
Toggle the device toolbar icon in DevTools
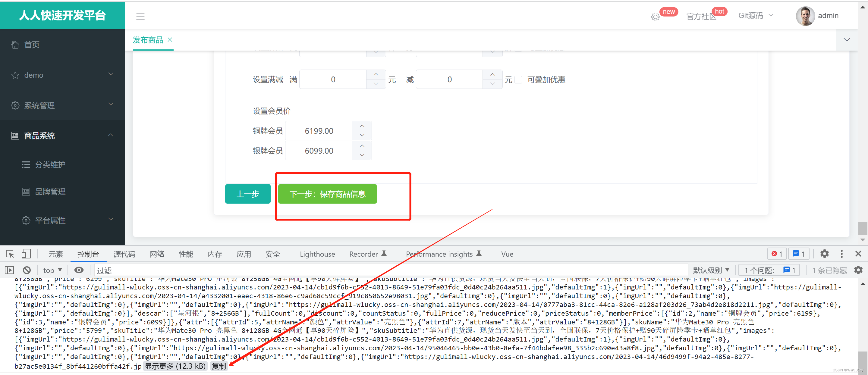tap(26, 254)
